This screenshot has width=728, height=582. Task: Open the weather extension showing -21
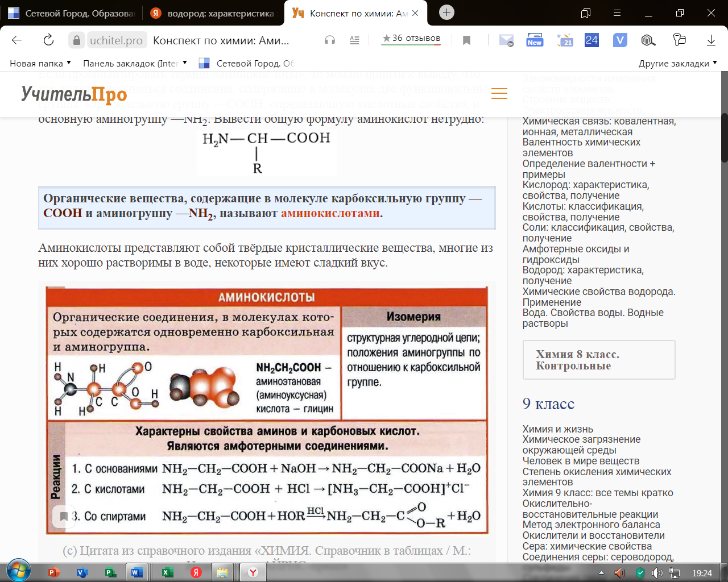click(566, 40)
